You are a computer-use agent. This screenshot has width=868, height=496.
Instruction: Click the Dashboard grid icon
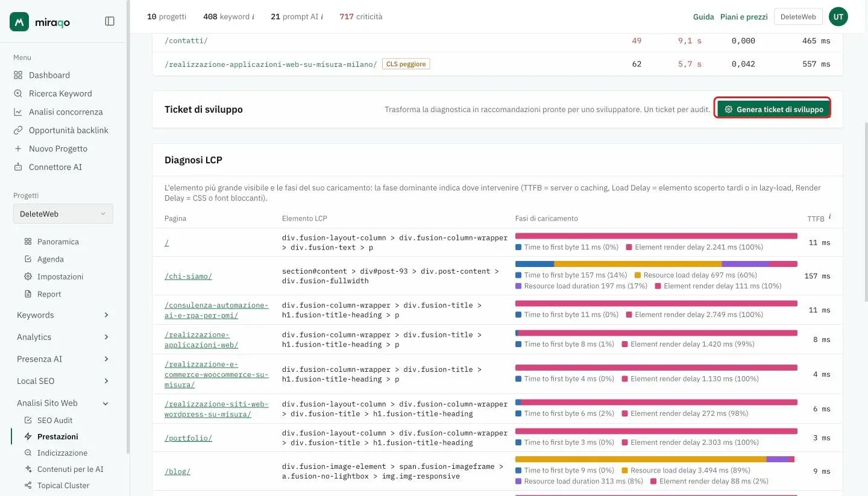(x=17, y=75)
